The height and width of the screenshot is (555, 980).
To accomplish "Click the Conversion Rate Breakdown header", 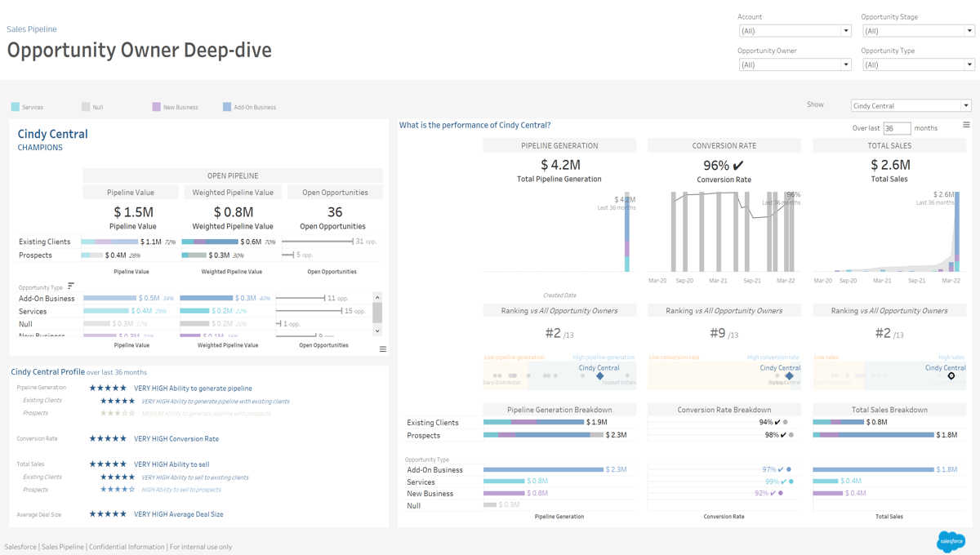I will coord(724,410).
